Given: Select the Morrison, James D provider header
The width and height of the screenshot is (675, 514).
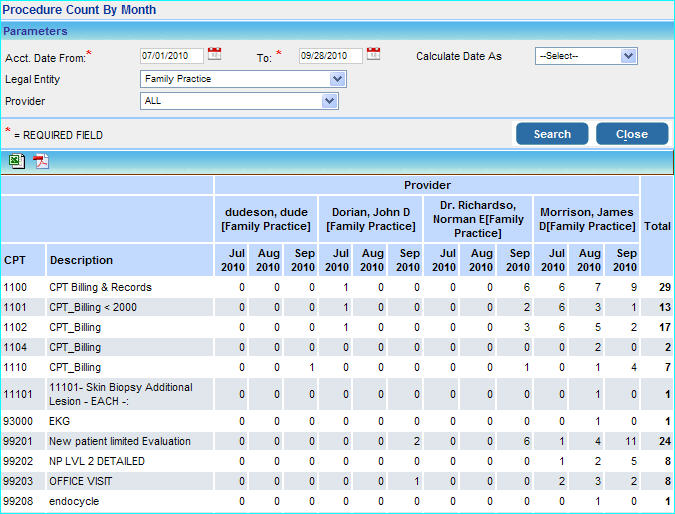Looking at the screenshot, I should (x=587, y=219).
